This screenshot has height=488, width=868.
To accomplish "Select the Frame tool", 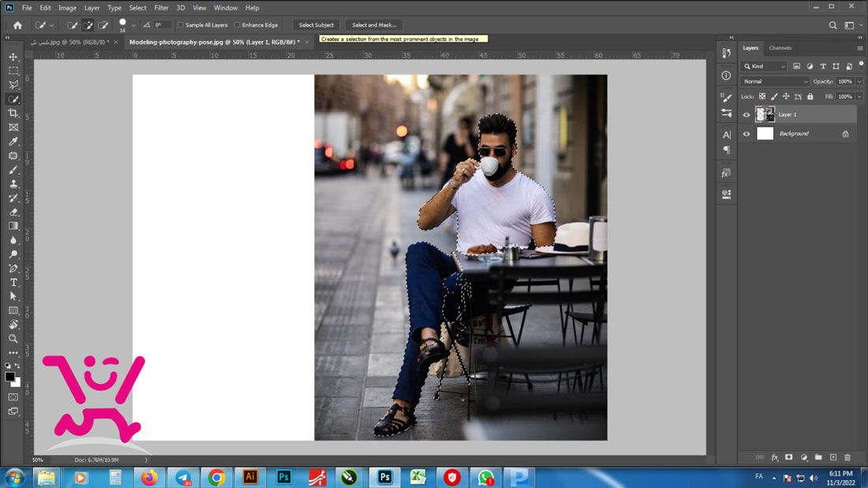I will click(13, 127).
